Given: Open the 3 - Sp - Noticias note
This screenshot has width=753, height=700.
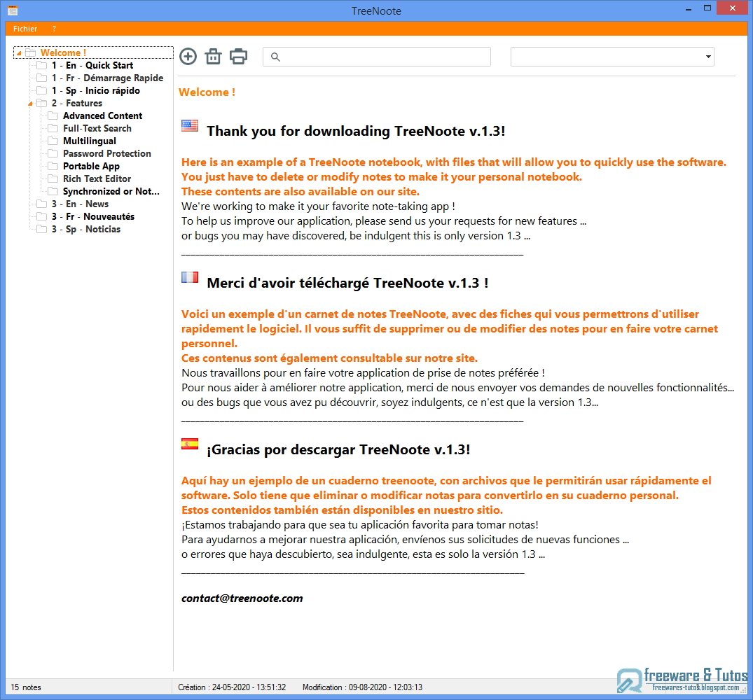Looking at the screenshot, I should click(86, 229).
